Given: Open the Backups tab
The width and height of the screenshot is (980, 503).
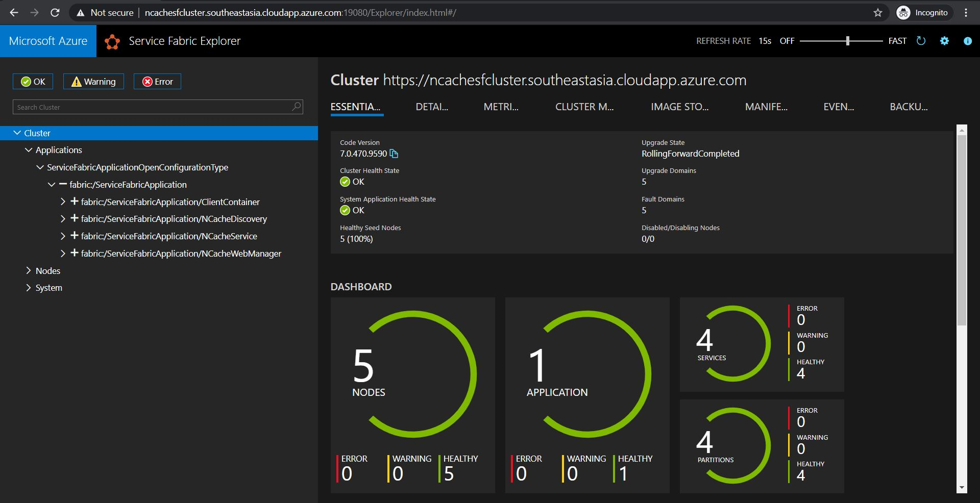Looking at the screenshot, I should [x=909, y=107].
